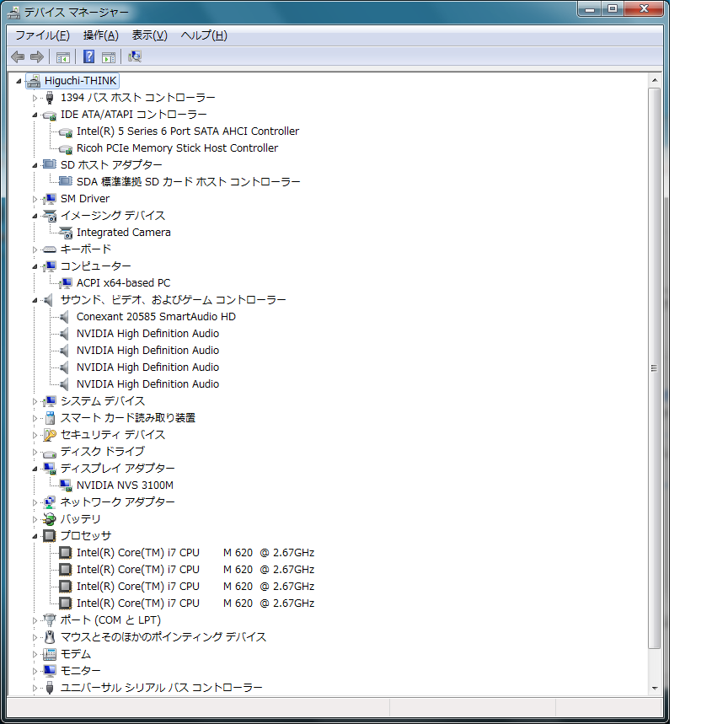Click the ネットワーク アダプター category icon
The image size is (728, 724).
(x=49, y=502)
